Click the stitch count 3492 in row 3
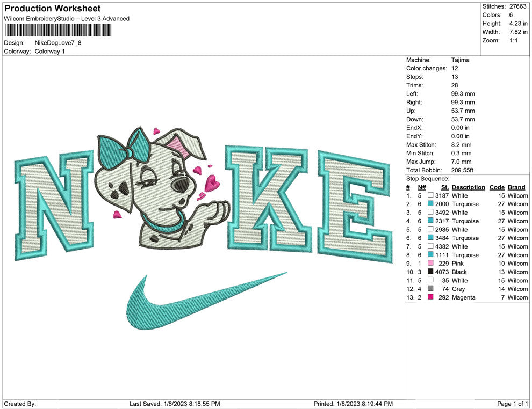532x409 pixels. pyautogui.click(x=442, y=212)
